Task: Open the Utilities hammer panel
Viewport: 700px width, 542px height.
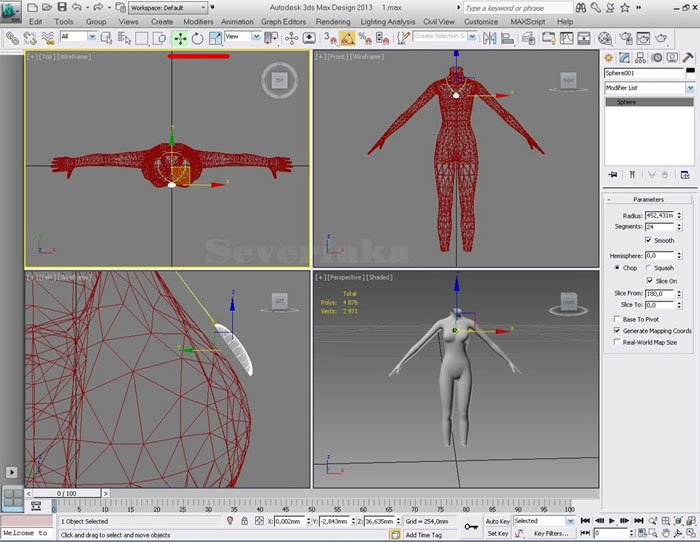Action: [x=688, y=58]
